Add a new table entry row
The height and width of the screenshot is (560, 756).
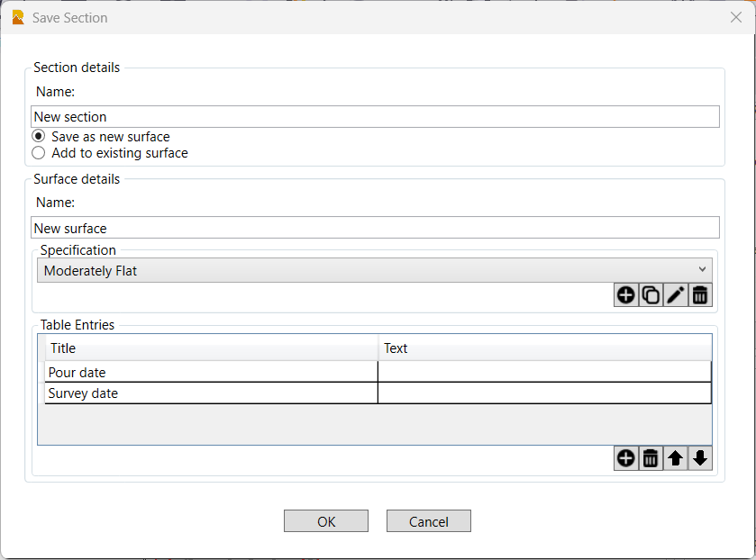pyautogui.click(x=625, y=458)
